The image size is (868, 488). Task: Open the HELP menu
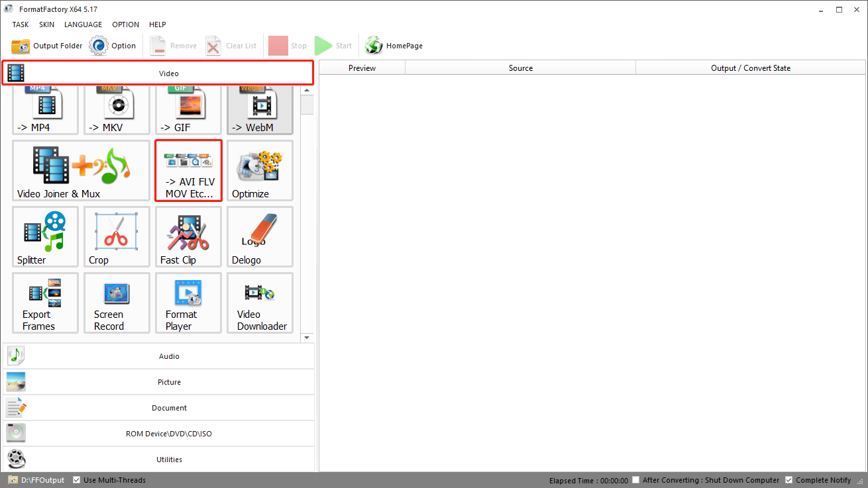click(x=158, y=24)
